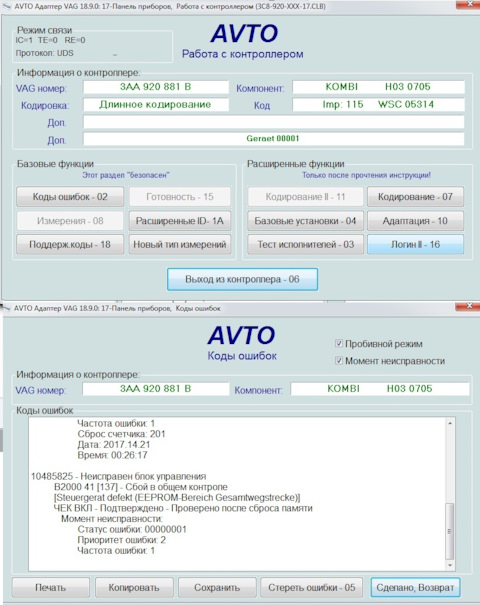480x605 pixels.
Task: Select Статус ошибки: 00000001 line
Action: pos(132,529)
